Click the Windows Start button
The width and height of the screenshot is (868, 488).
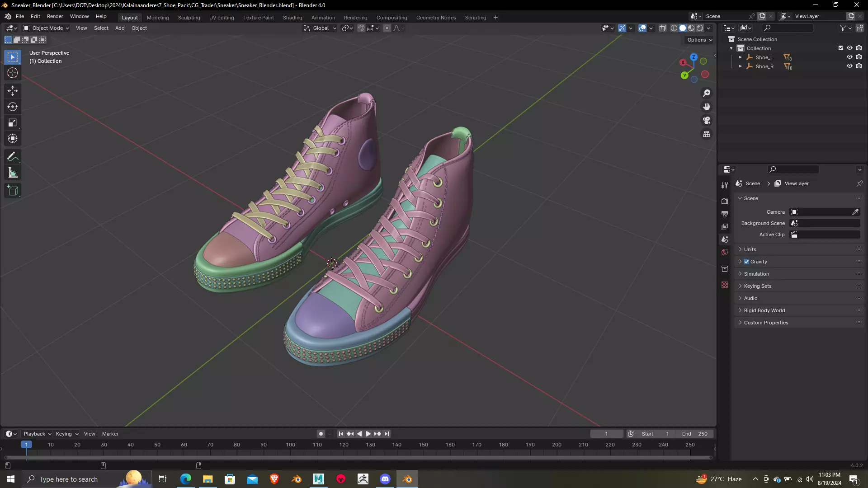tap(11, 479)
